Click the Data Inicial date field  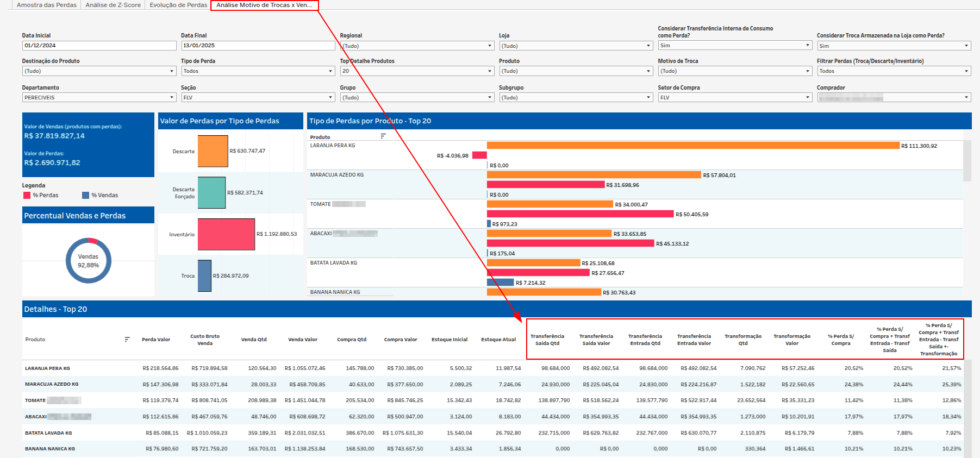(99, 46)
